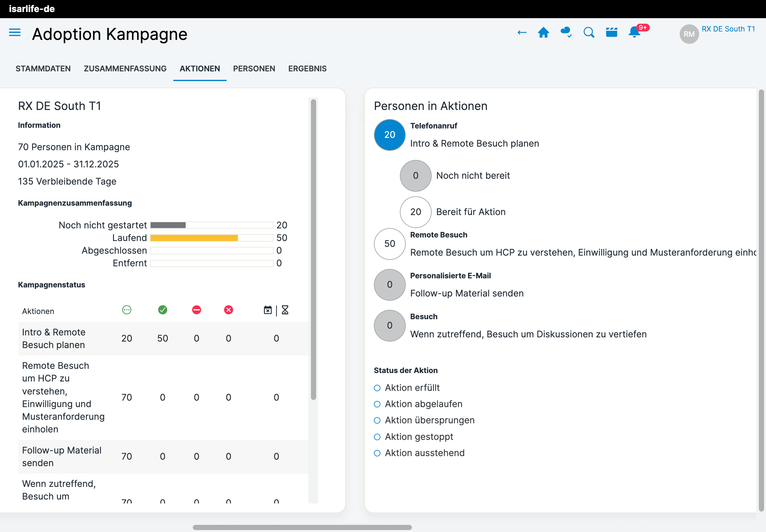766x532 pixels.
Task: Open the search magnifier icon
Action: (x=588, y=32)
